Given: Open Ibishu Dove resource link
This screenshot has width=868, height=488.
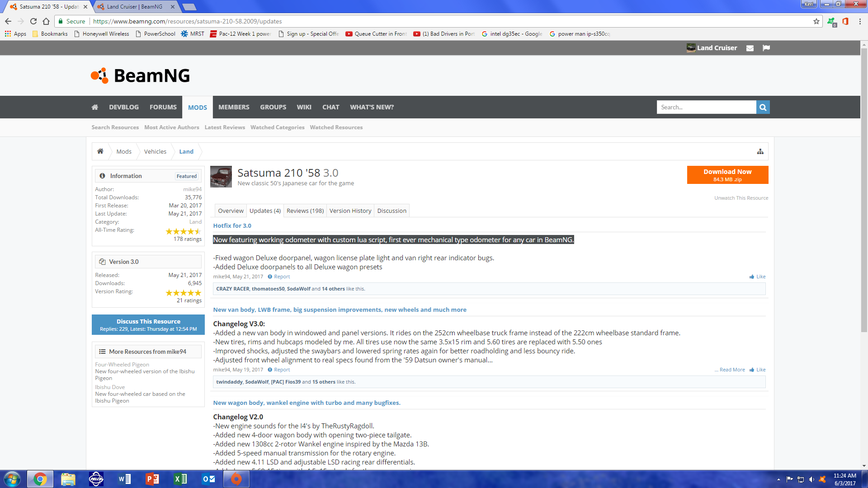Looking at the screenshot, I should coord(110,387).
